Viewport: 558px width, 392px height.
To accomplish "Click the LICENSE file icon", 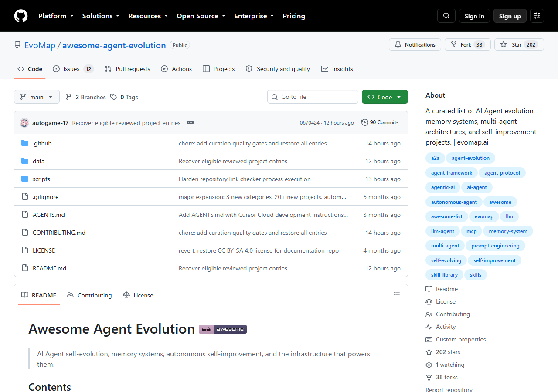I will click(25, 250).
